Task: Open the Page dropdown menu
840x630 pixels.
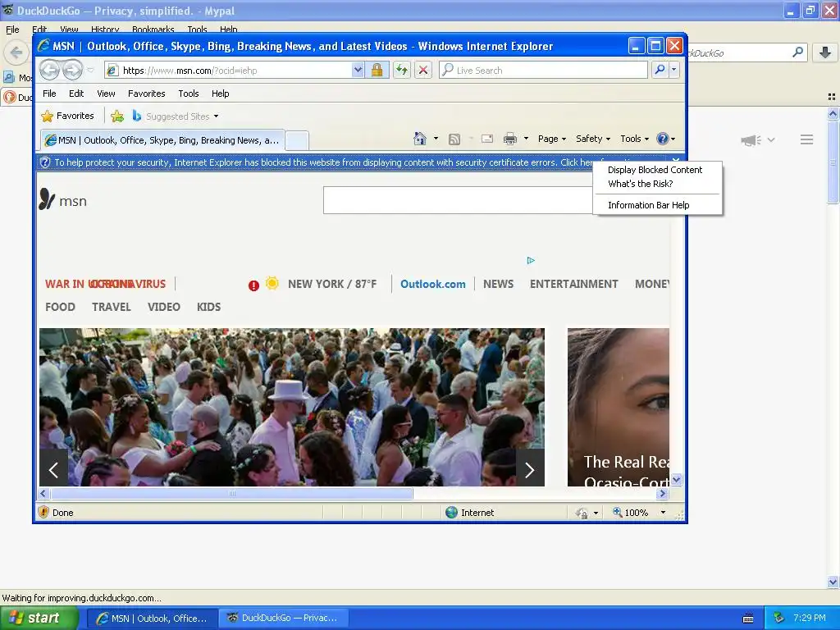Action: tap(552, 139)
